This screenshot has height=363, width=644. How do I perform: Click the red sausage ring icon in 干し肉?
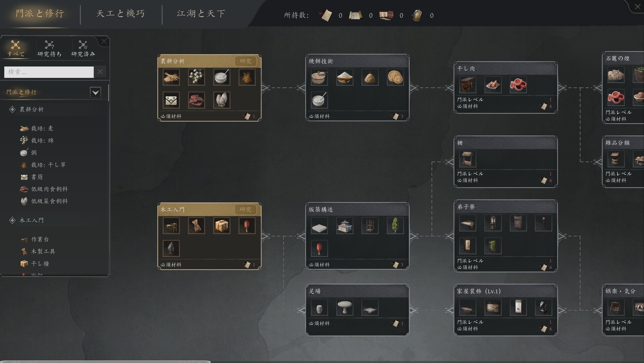click(x=518, y=85)
